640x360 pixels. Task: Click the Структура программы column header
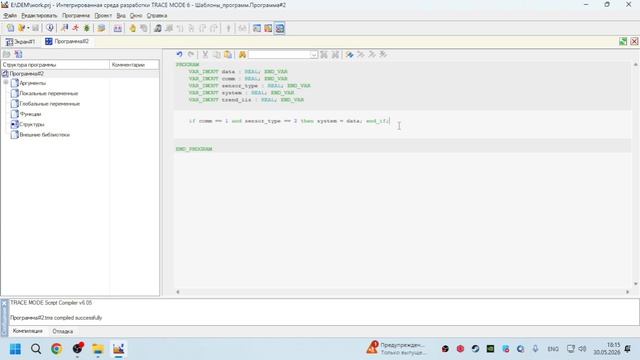[x=55, y=65]
